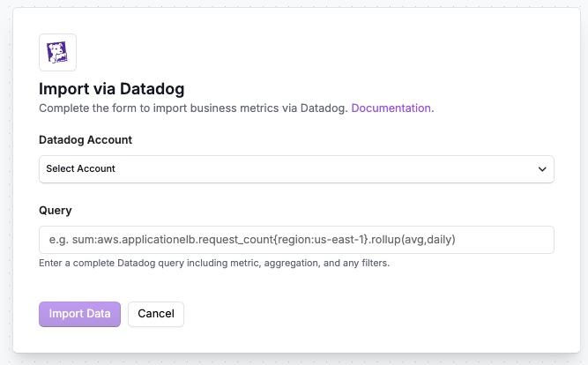This screenshot has width=588, height=365.
Task: Click the 'Import via Datadog' heading
Action: (x=111, y=89)
